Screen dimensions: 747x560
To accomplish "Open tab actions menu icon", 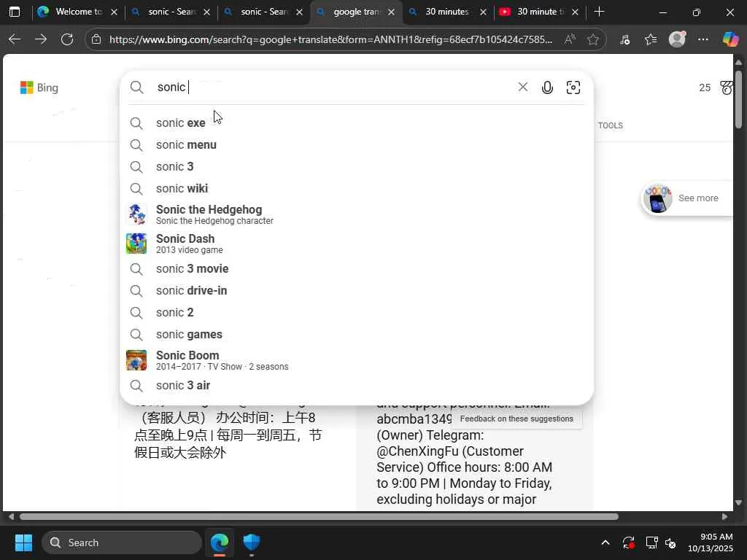I will coord(15,12).
